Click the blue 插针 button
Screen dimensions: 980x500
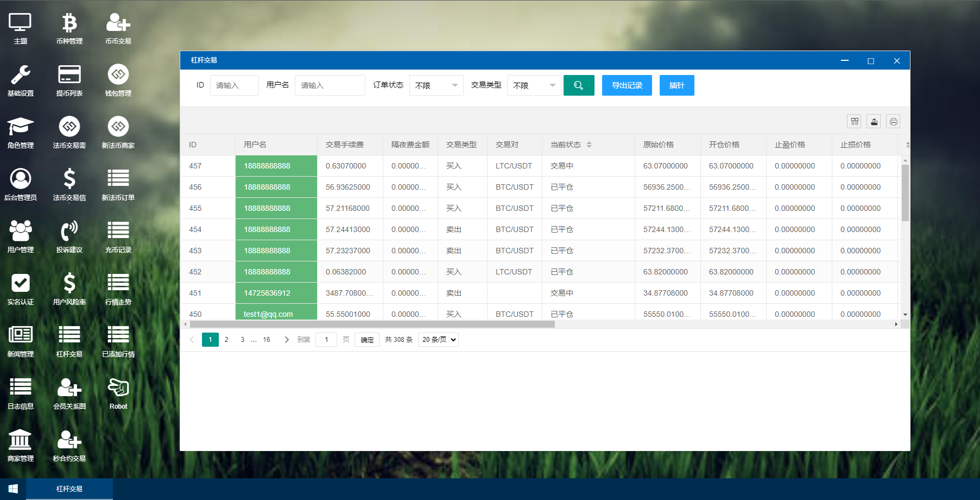coord(676,85)
